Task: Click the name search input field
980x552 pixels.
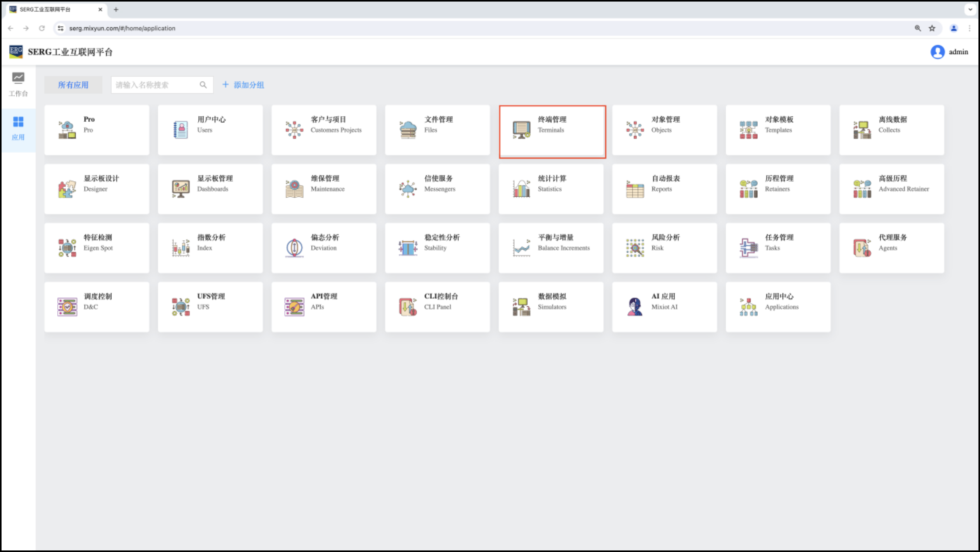Action: coord(155,85)
